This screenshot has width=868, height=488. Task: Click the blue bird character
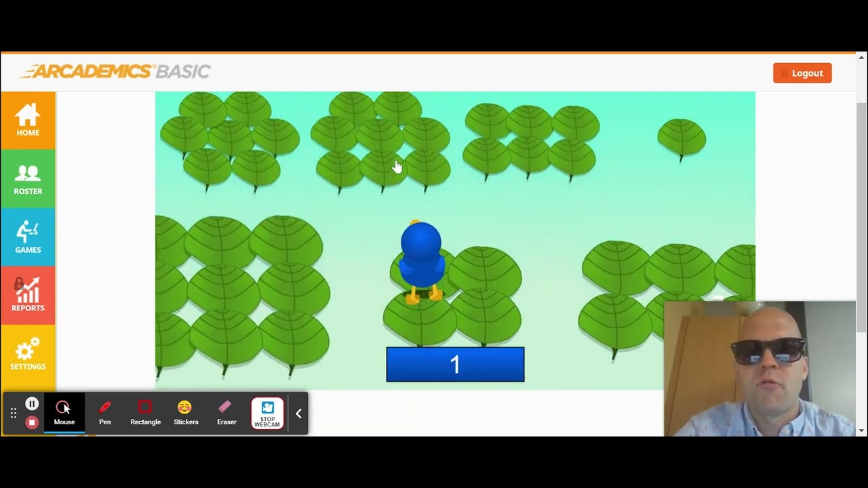pos(421,261)
